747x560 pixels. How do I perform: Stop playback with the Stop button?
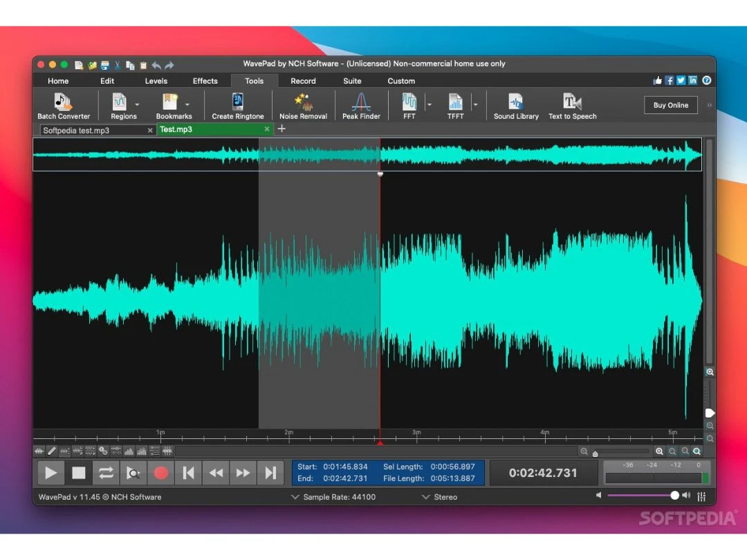[x=78, y=473]
